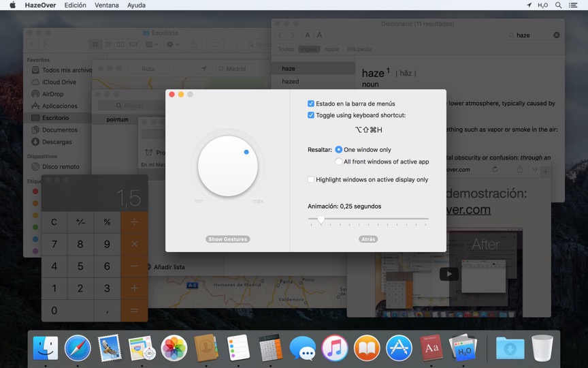
Task: Open the Finder icon in the Dock
Action: click(46, 348)
